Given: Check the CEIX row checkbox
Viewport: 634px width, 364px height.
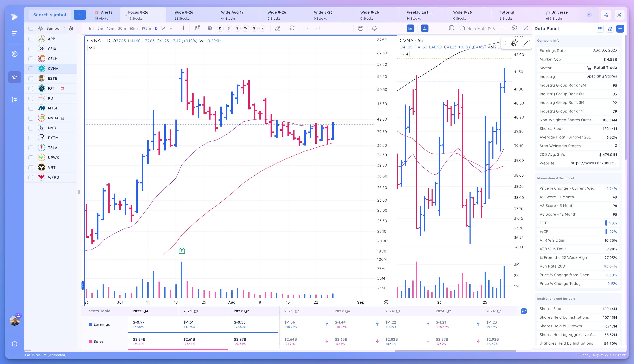Looking at the screenshot, I should tap(31, 49).
